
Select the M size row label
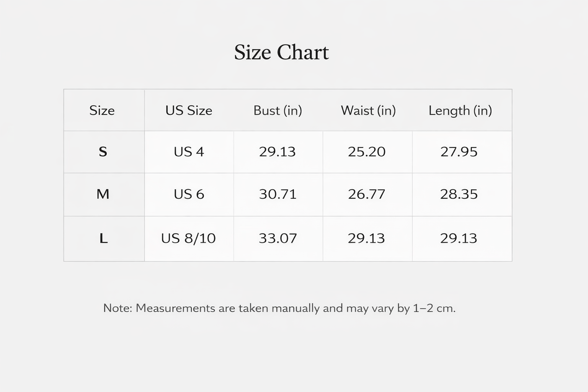point(103,194)
